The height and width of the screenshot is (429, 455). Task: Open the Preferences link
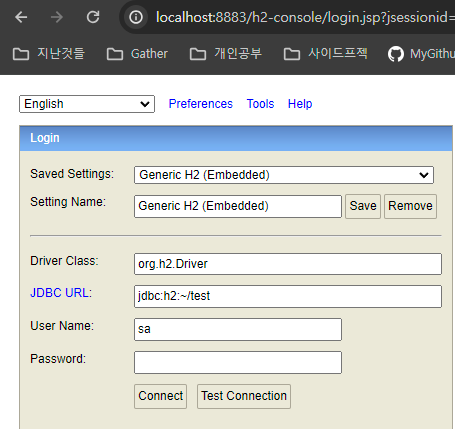[x=201, y=104]
